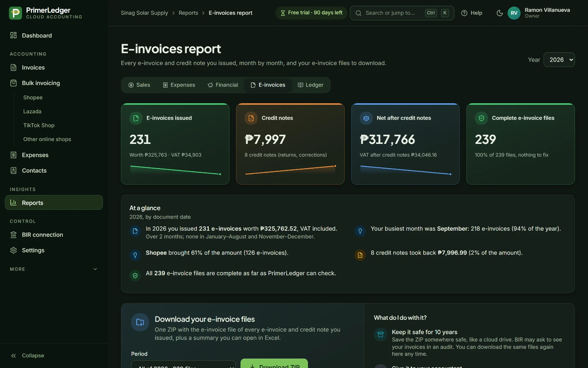Click the Download your e-invoice files folder icon
588x368 pixels.
click(140, 322)
